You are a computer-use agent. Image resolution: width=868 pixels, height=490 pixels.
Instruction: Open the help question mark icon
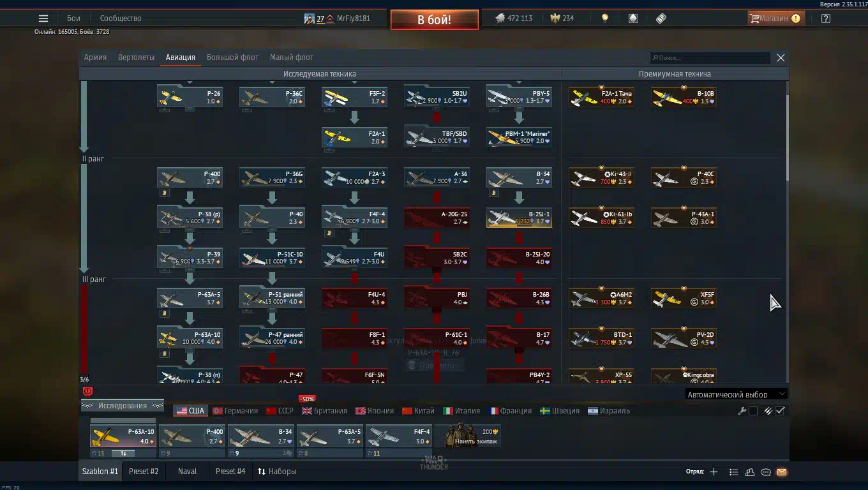(826, 19)
